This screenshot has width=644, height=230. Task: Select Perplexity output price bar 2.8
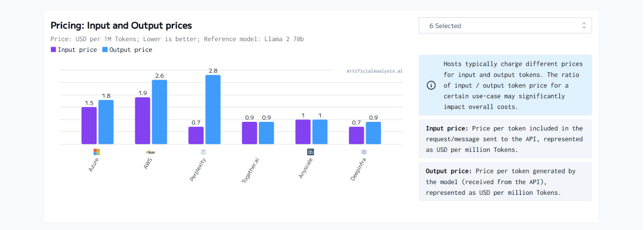213,109
